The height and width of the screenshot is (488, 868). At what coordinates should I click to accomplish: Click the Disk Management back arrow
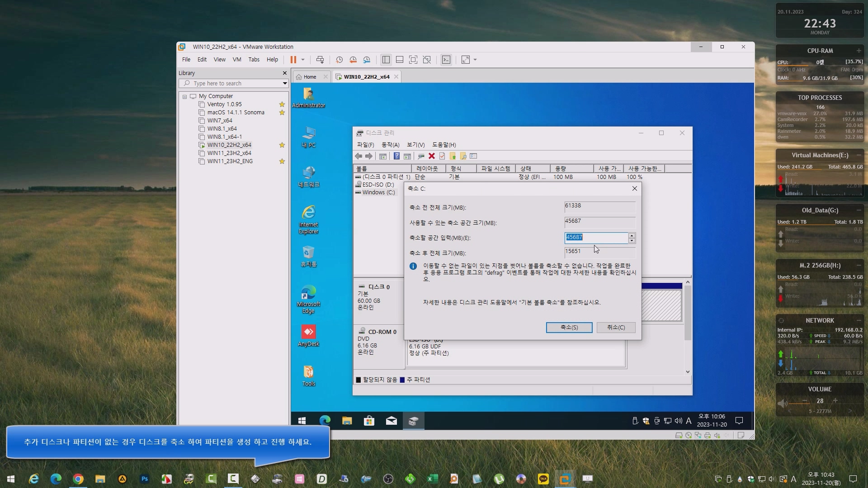(359, 156)
